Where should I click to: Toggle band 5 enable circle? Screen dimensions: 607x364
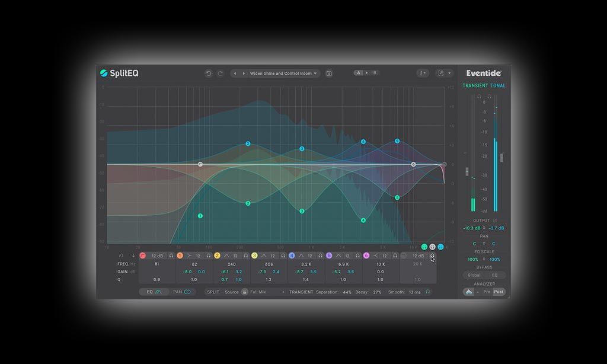(x=329, y=256)
